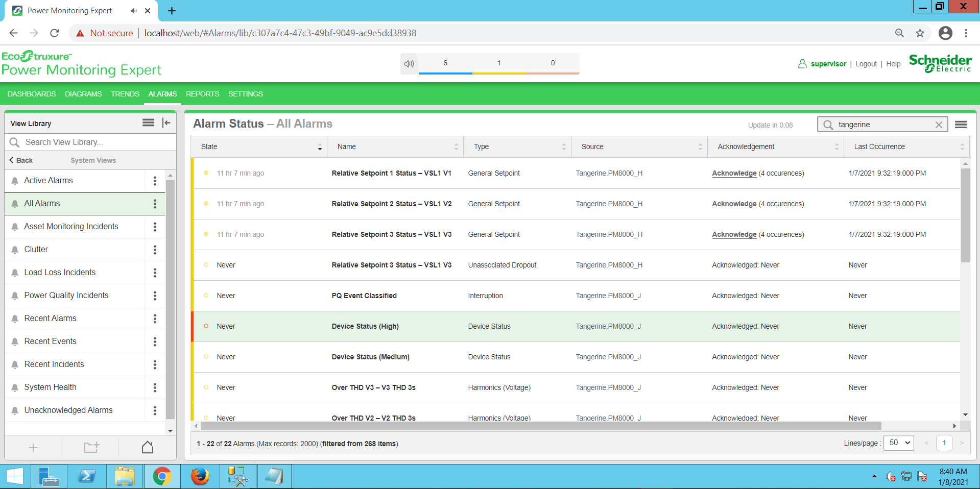Viewport: 980px width, 489px height.
Task: Open Chrome from the Windows taskbar
Action: coord(162,477)
